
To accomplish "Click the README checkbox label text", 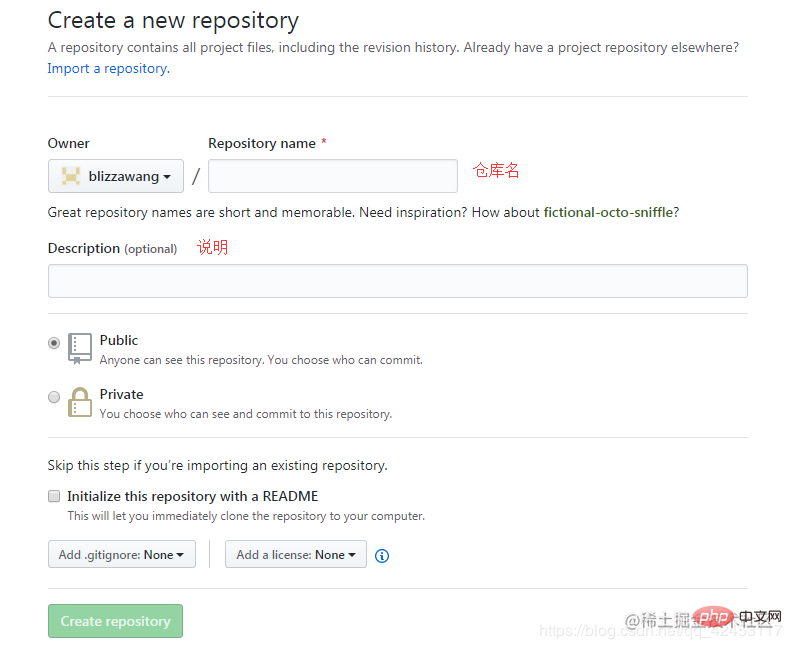I will pos(192,496).
